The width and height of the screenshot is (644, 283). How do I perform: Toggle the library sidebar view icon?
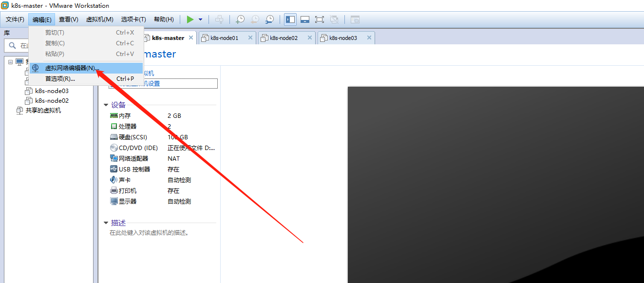tap(290, 19)
